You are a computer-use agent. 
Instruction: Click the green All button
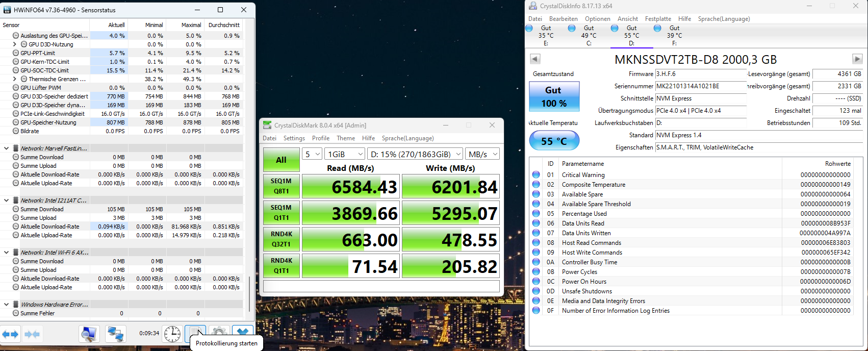(x=281, y=160)
